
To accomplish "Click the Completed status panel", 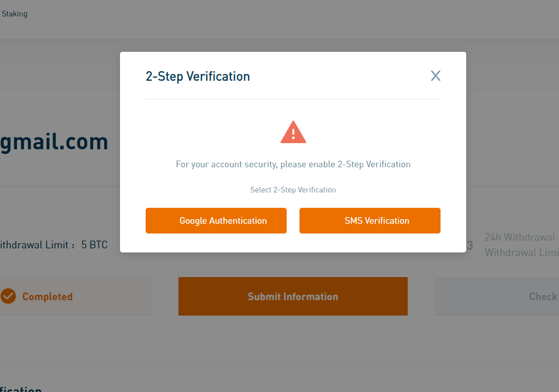I will (76, 296).
